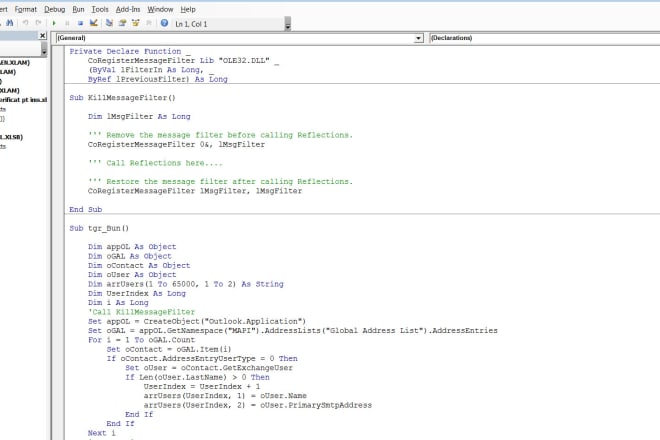Open Visual Basic Help question mark icon
Image resolution: width=660 pixels, height=440 pixels.
pos(165,23)
